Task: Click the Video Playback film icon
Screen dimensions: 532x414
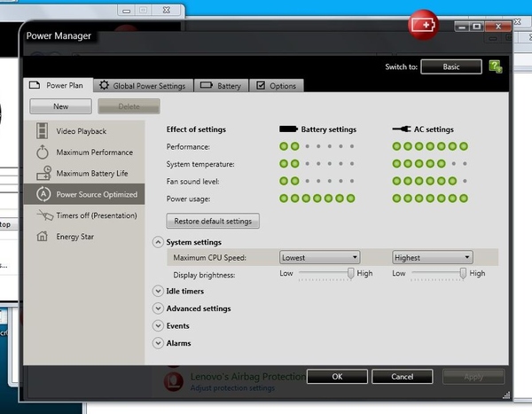Action: pyautogui.click(x=42, y=131)
